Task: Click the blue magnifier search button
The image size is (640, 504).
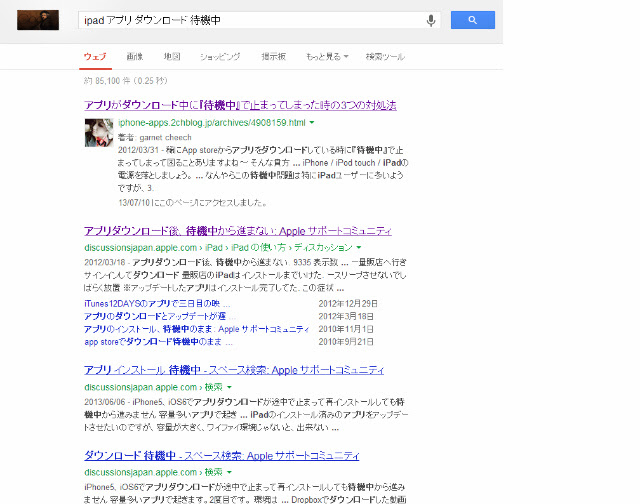Action: tap(473, 20)
